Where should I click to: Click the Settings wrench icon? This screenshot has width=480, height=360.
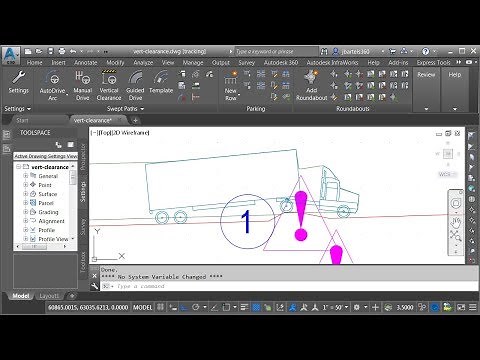click(18, 78)
